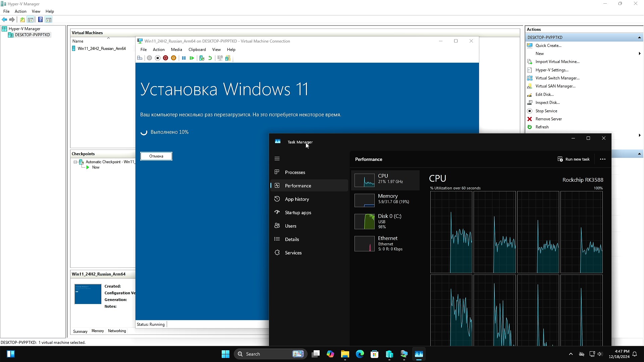Image resolution: width=644 pixels, height=362 pixels.
Task: Open the Clipboard menu in VM Connection
Action: coord(197,50)
